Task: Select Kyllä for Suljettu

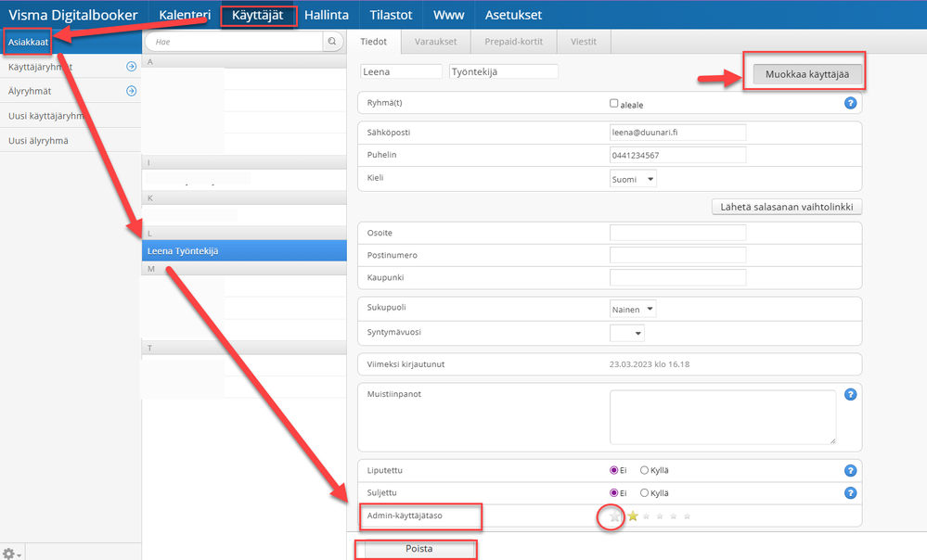Action: click(x=644, y=492)
